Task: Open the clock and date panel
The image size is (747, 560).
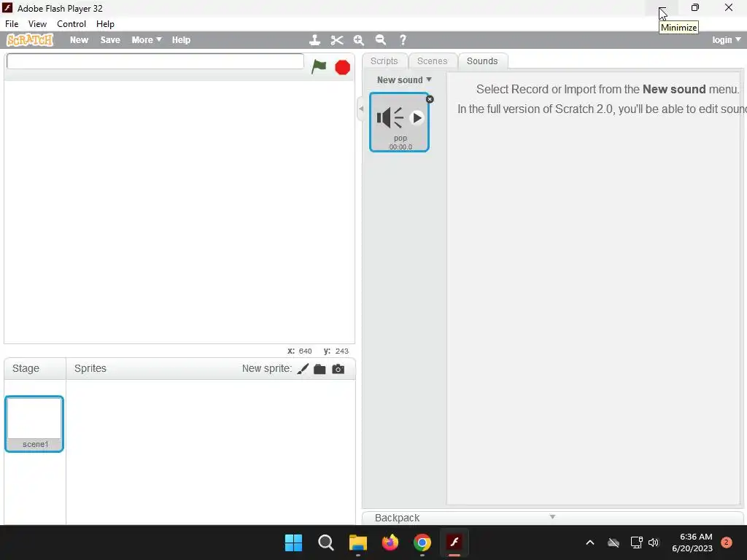Action: point(692,542)
